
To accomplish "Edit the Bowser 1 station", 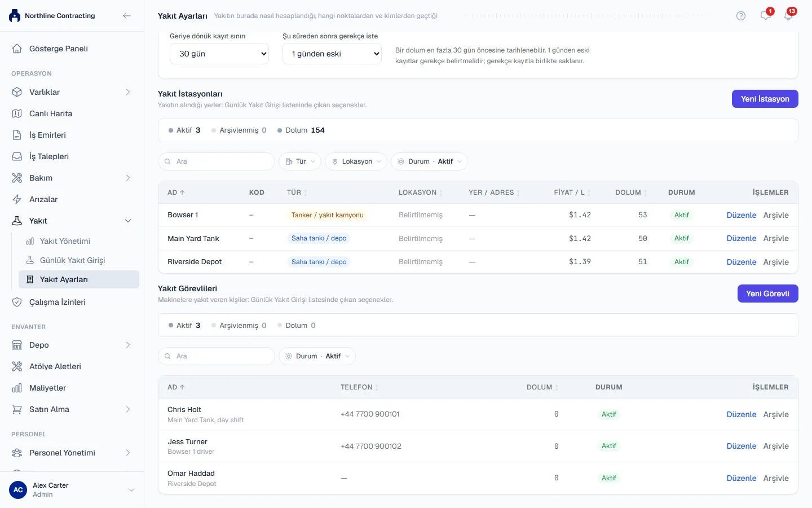I will (742, 215).
